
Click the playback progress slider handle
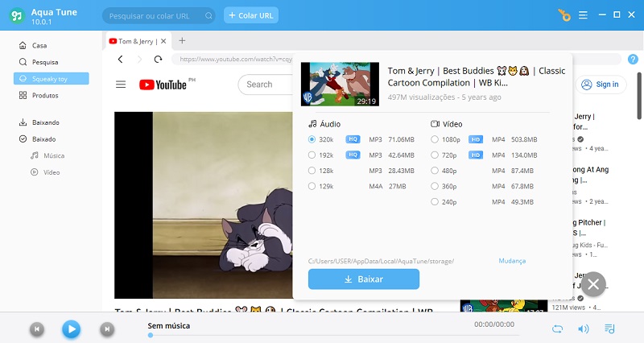click(151, 335)
